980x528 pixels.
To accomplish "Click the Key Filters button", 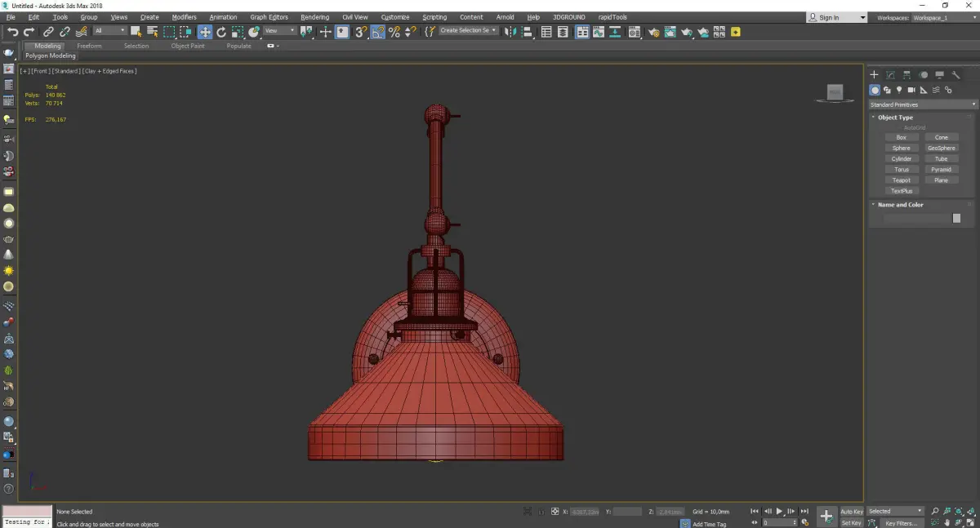I will coord(901,523).
